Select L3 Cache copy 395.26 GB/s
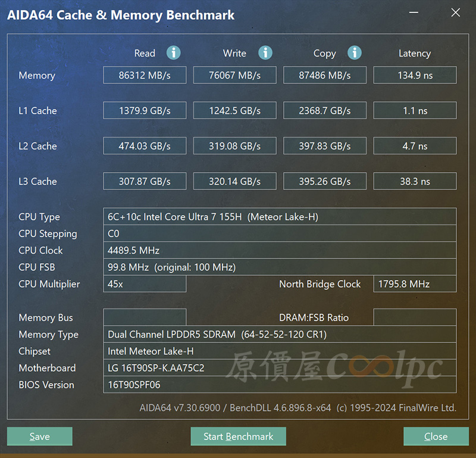476x458 pixels. click(325, 181)
